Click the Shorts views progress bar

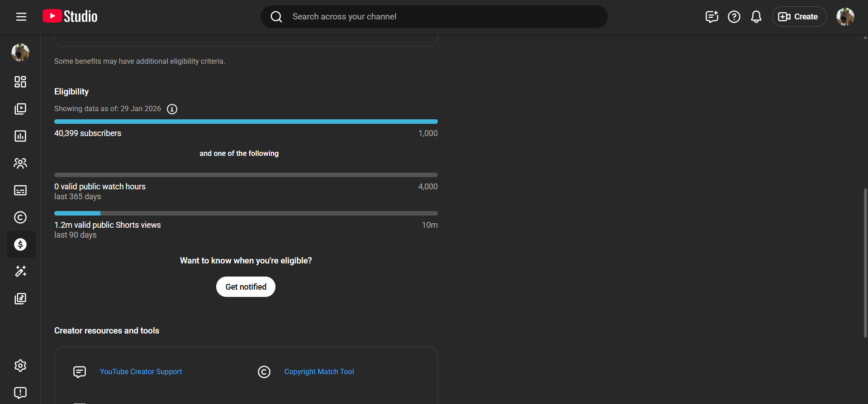[x=246, y=213]
